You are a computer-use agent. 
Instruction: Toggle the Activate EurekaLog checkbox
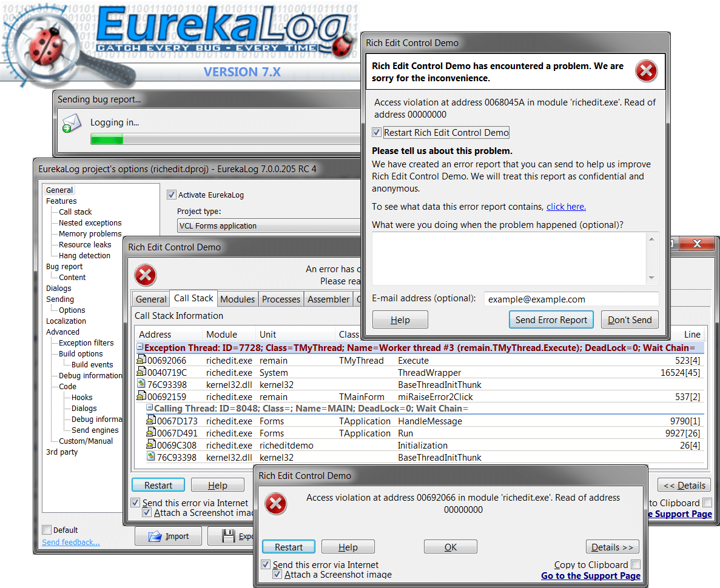pos(171,195)
